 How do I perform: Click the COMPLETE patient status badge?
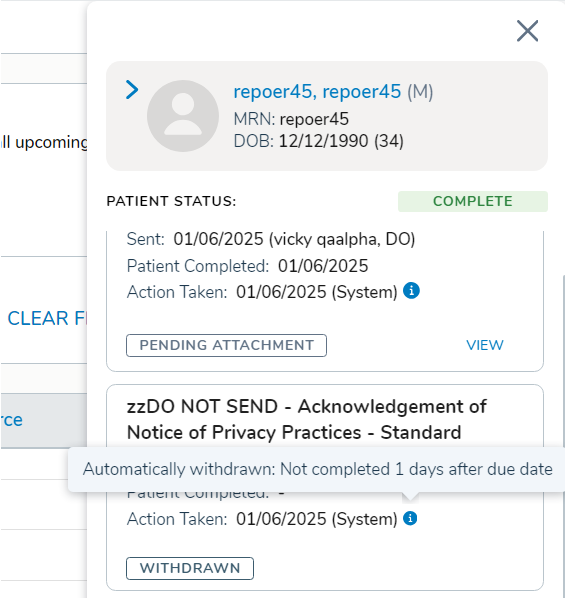[473, 201]
